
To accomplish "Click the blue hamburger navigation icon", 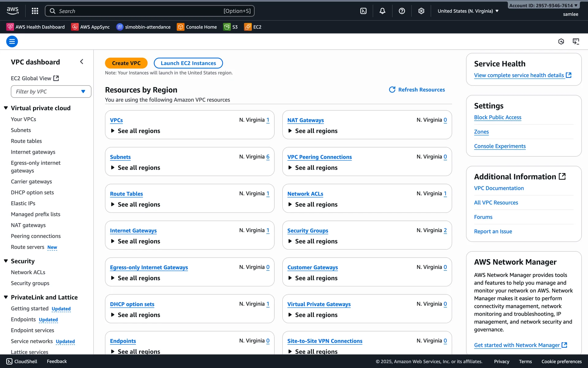I will click(12, 41).
